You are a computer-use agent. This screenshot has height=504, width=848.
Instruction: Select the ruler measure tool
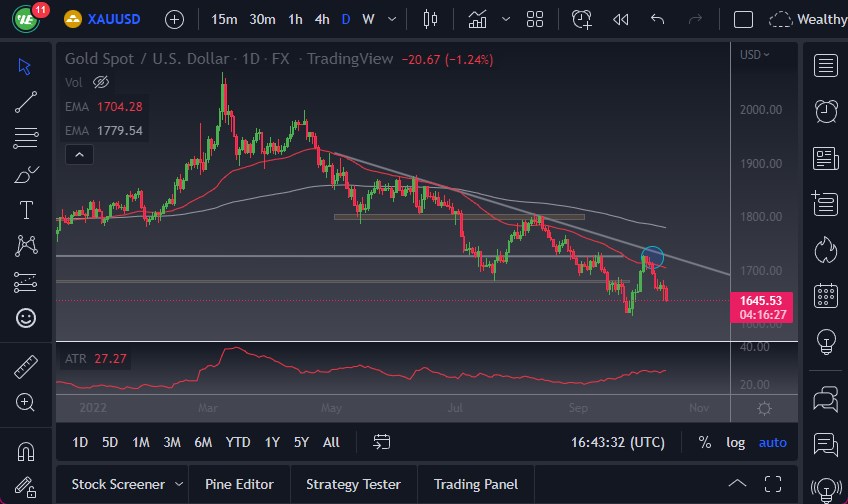[26, 367]
